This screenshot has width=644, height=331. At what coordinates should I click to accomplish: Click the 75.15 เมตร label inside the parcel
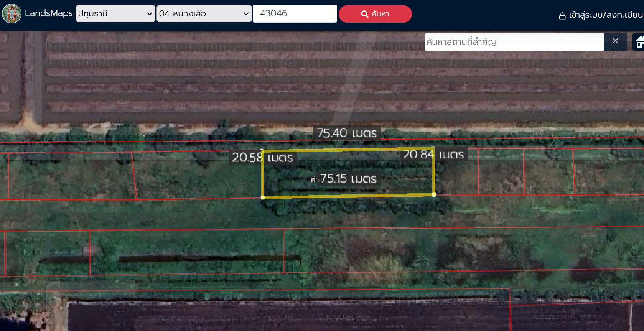coord(348,179)
